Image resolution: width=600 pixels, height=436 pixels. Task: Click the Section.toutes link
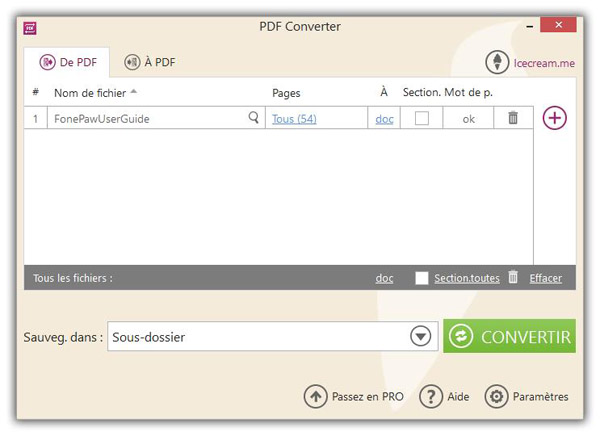pos(467,278)
